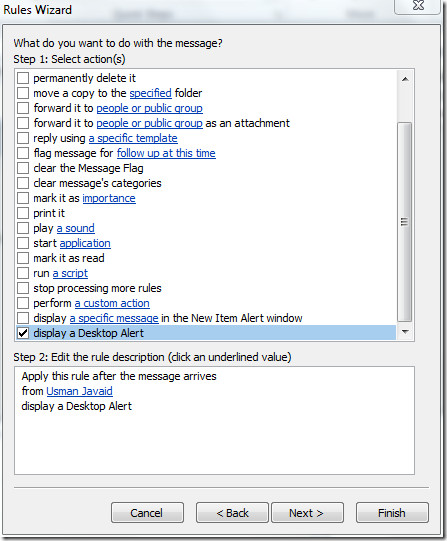Enable the 'mark it as importance' checkbox

(23, 198)
